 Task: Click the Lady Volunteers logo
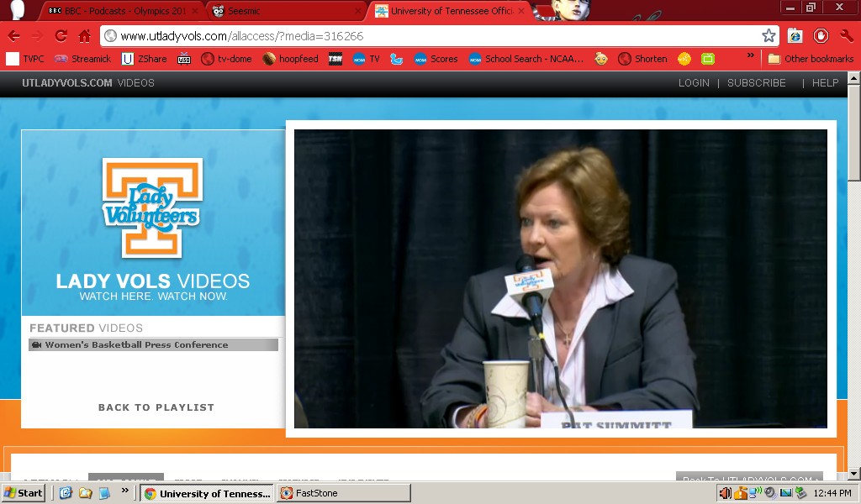pyautogui.click(x=152, y=207)
